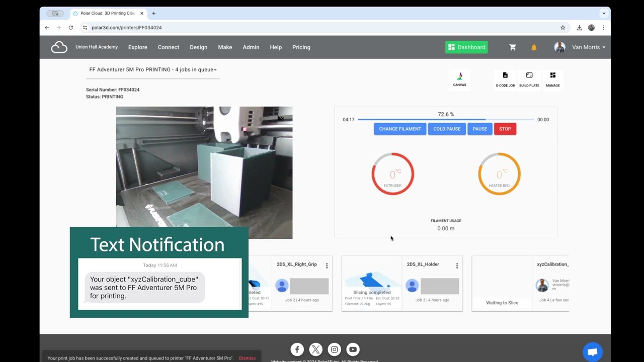Screen dimensions: 644x362
Task: Open the shopping cart icon
Action: click(513, 47)
